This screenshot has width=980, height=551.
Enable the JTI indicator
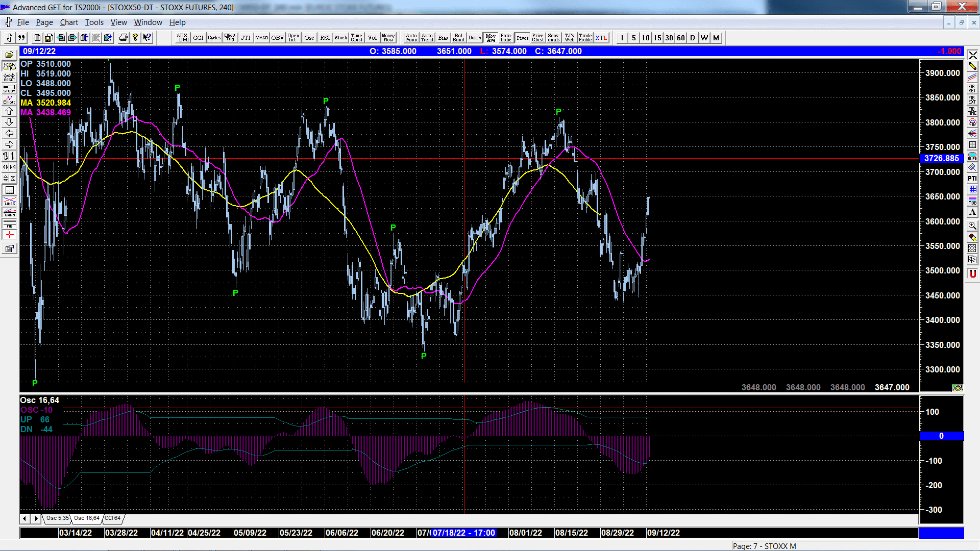(x=246, y=38)
